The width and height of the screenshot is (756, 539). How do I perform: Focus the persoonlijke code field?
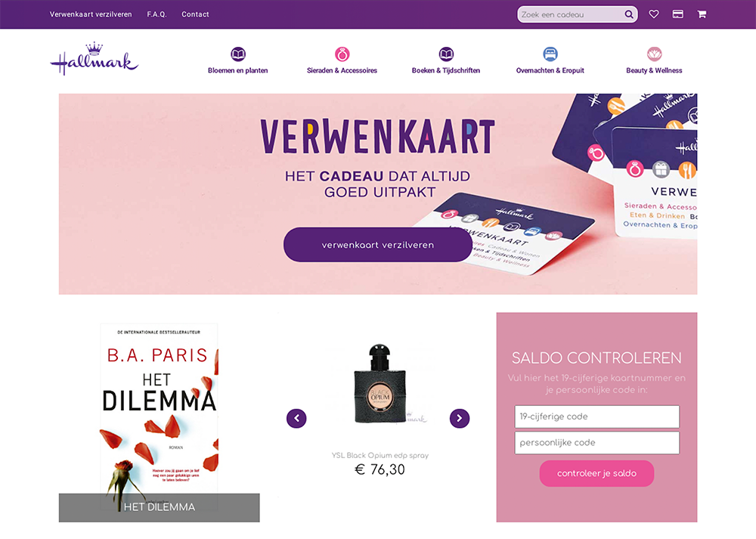(597, 442)
